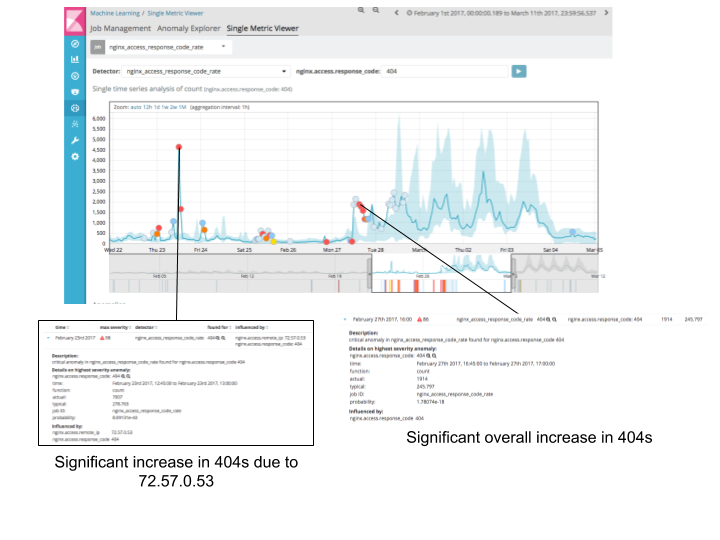Click the yellow anomaly marker before Feb 26

click(274, 242)
